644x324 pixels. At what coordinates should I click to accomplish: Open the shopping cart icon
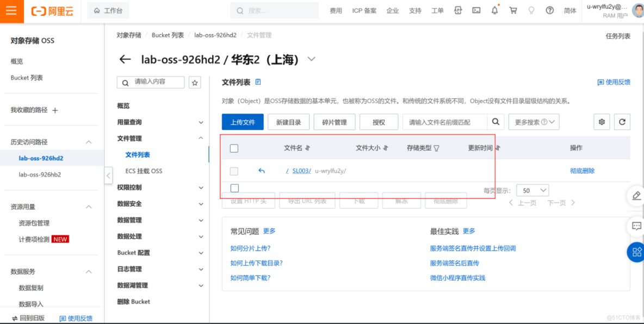click(513, 10)
